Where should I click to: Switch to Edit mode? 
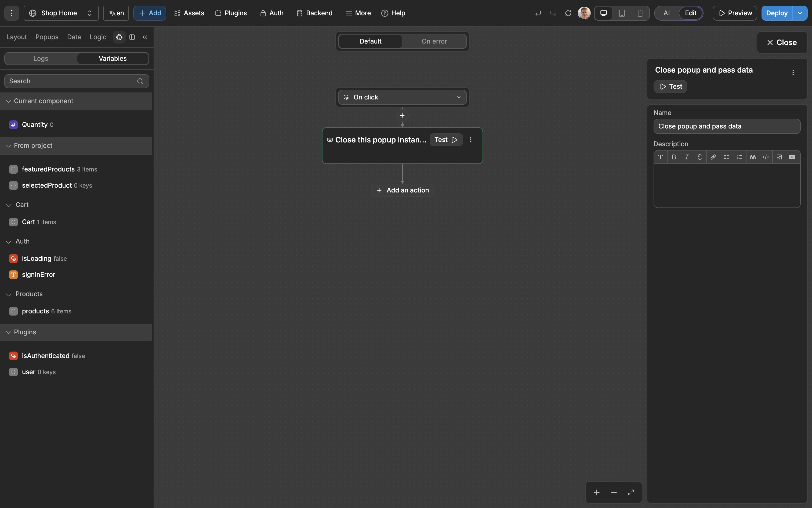click(x=691, y=13)
